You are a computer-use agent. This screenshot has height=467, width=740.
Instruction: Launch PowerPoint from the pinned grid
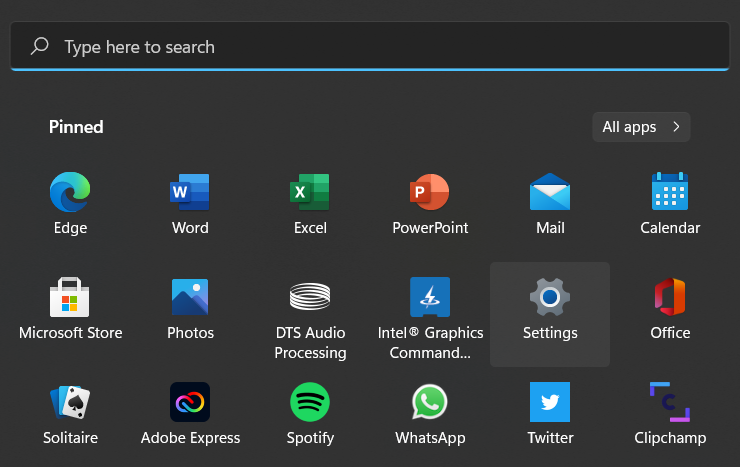pos(430,192)
